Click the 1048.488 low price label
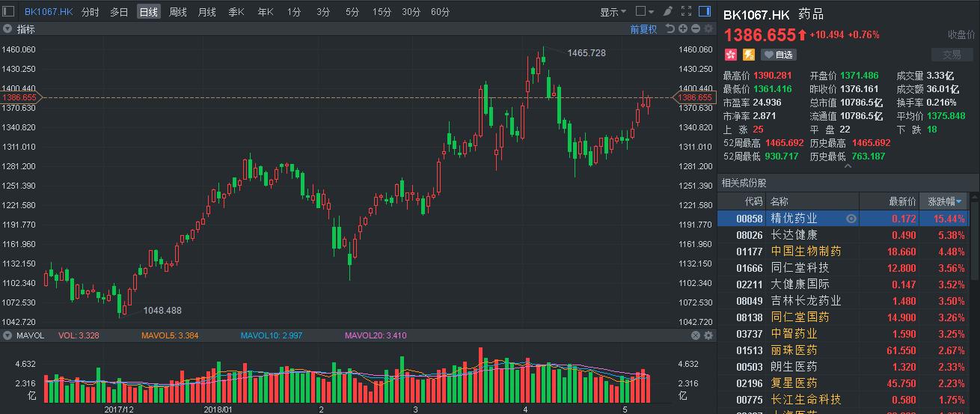This screenshot has height=414, width=980. click(162, 310)
